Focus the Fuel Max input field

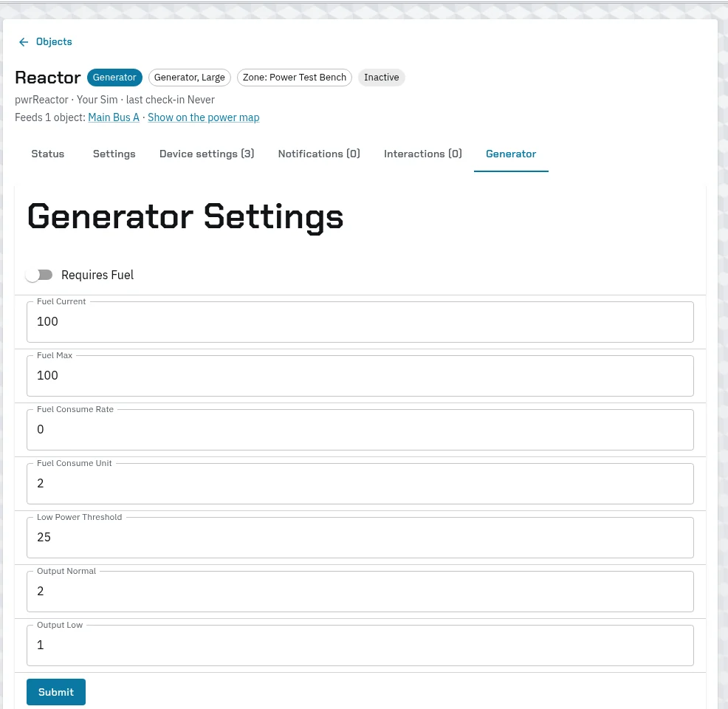click(360, 376)
